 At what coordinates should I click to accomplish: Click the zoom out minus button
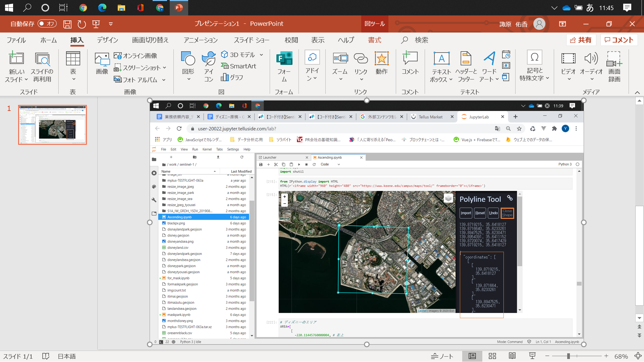pyautogui.click(x=547, y=356)
